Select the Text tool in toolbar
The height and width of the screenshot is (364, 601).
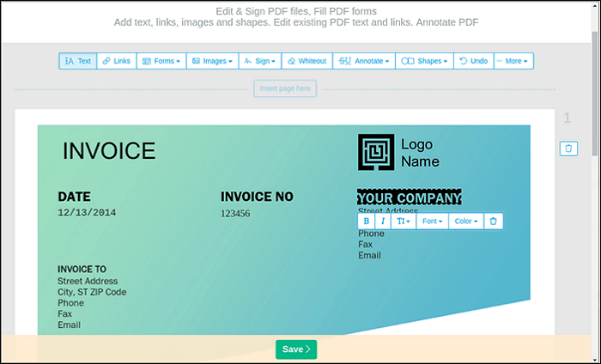78,61
